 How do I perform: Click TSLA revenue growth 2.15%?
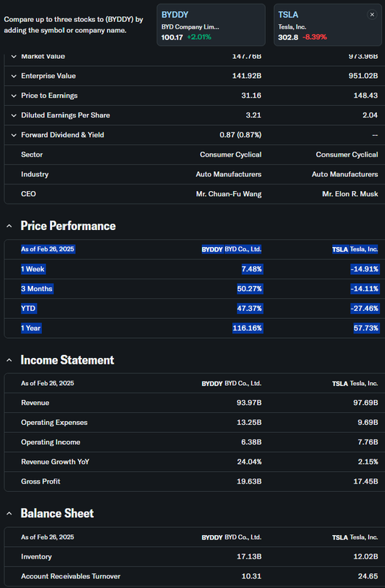pyautogui.click(x=368, y=462)
